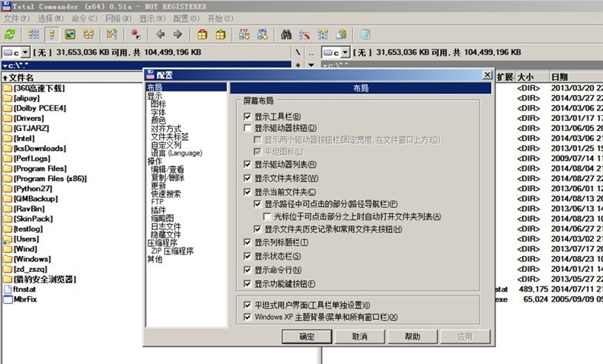603x364 pixels.
Task: Open the 文件(F) menu
Action: pyautogui.click(x=17, y=18)
